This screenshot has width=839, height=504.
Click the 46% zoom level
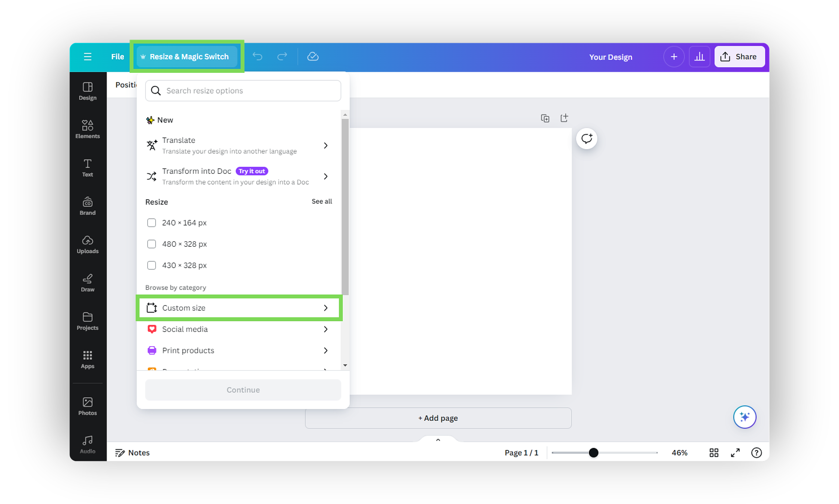[679, 453]
